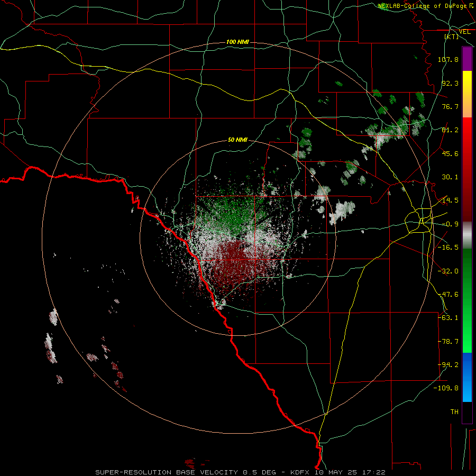Click the "100 NMI" range ring label
Screen dimensions: 476x476
237,42
